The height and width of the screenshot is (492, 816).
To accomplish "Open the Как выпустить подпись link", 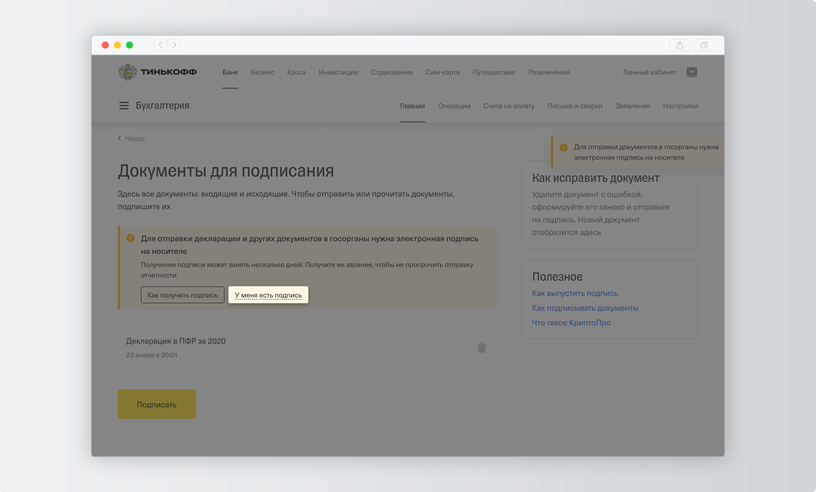I will [x=575, y=293].
